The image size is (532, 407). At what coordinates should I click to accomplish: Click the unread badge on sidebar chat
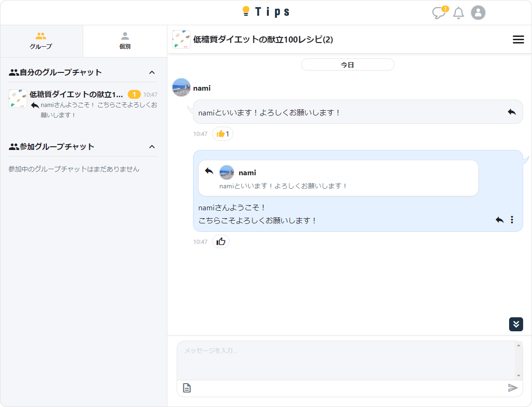[134, 95]
